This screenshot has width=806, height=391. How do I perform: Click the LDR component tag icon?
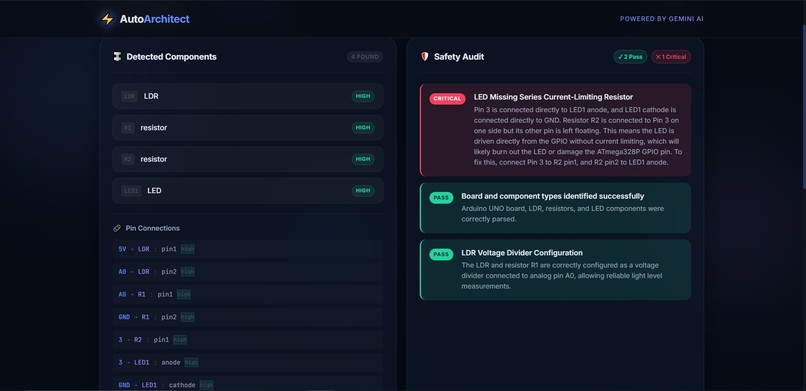(130, 96)
